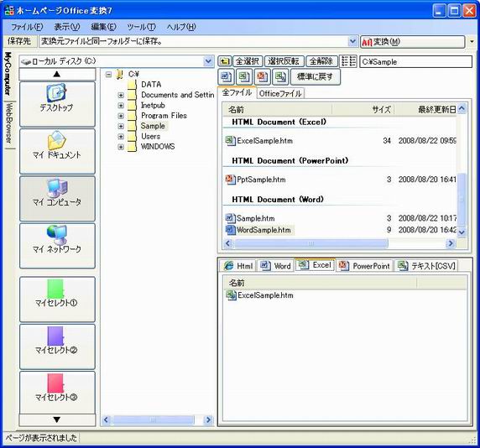
Task: Toggle the list view style icon
Action: (x=348, y=61)
